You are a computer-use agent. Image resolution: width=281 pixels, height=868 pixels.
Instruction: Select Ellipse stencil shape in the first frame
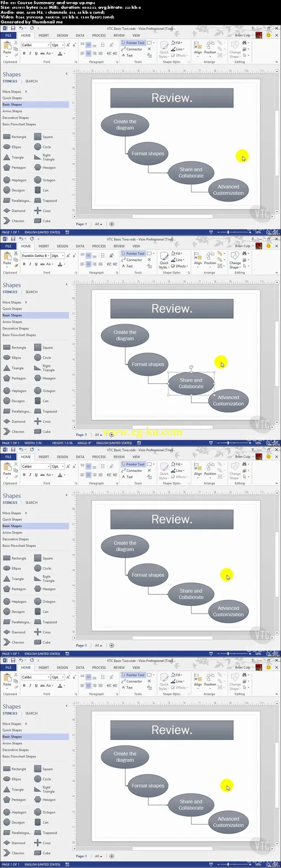pos(12,147)
